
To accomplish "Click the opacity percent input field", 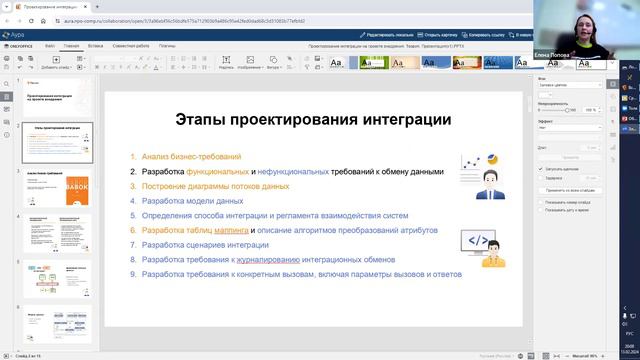I will click(591, 110).
